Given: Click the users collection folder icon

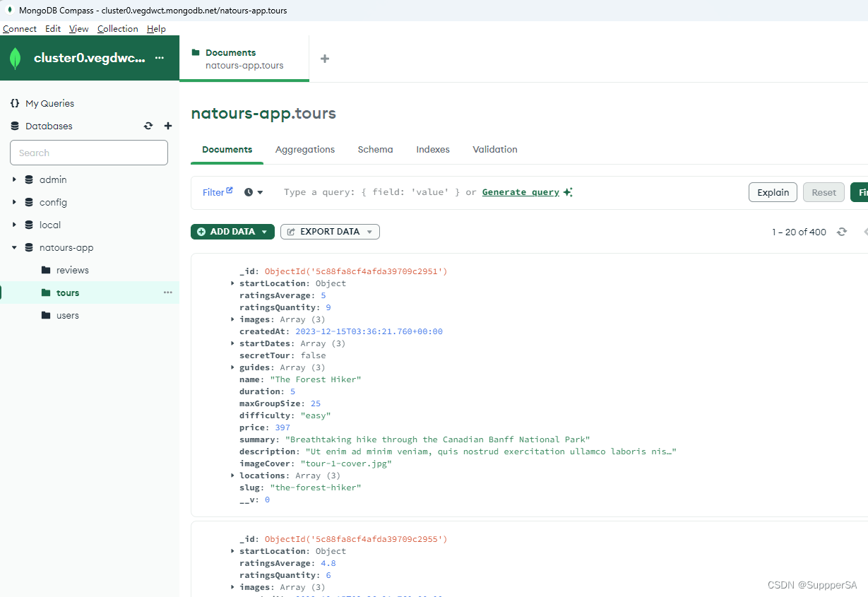Looking at the screenshot, I should pyautogui.click(x=46, y=315).
